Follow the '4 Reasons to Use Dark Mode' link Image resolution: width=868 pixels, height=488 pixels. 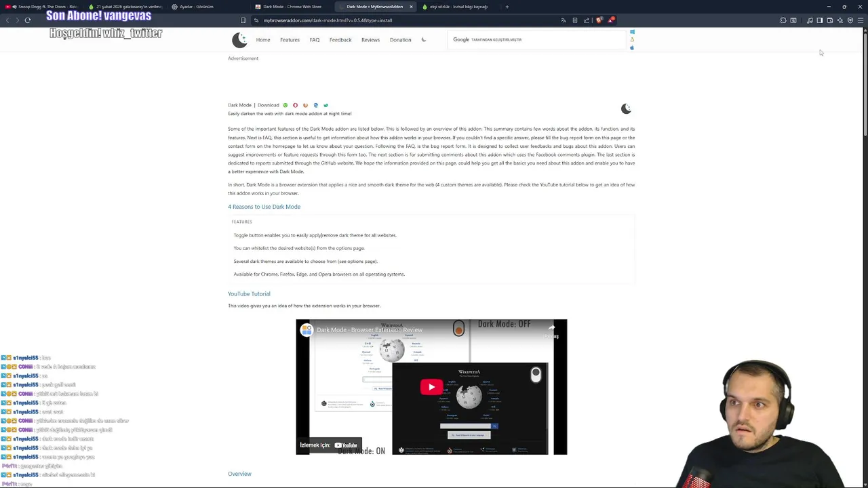click(264, 207)
